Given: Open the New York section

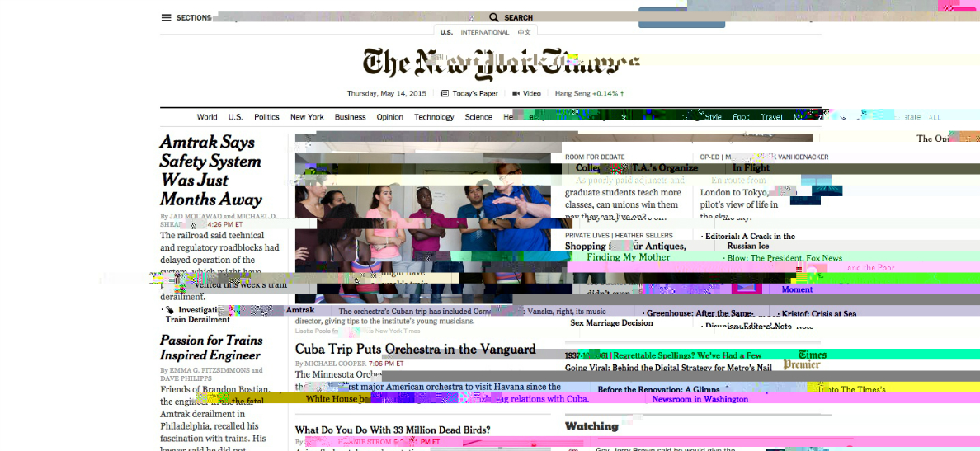Looking at the screenshot, I should [307, 117].
